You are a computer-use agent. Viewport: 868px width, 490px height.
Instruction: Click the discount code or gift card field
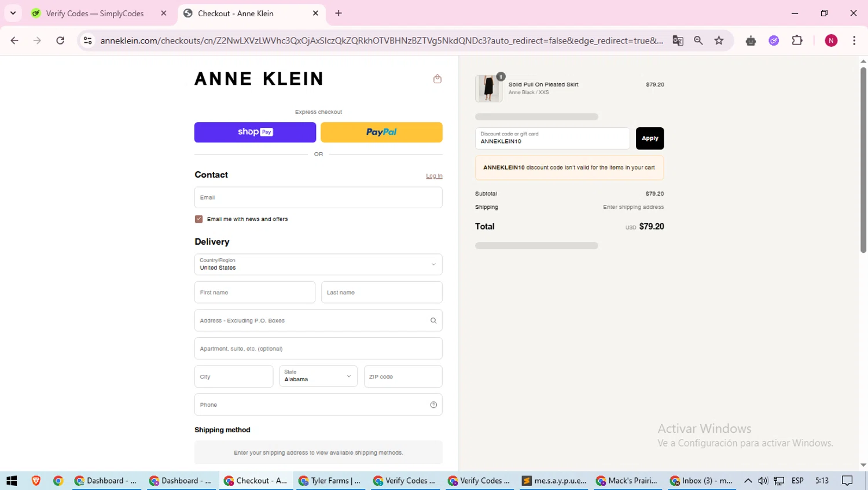click(553, 138)
